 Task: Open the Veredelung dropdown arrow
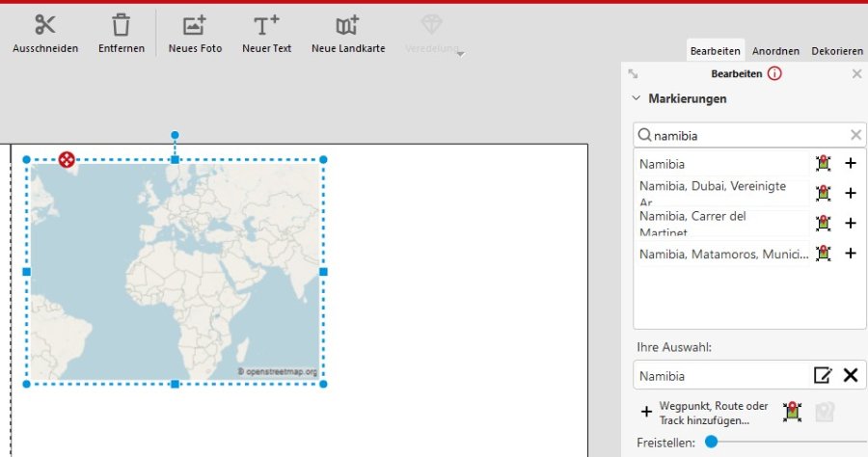[x=461, y=54]
